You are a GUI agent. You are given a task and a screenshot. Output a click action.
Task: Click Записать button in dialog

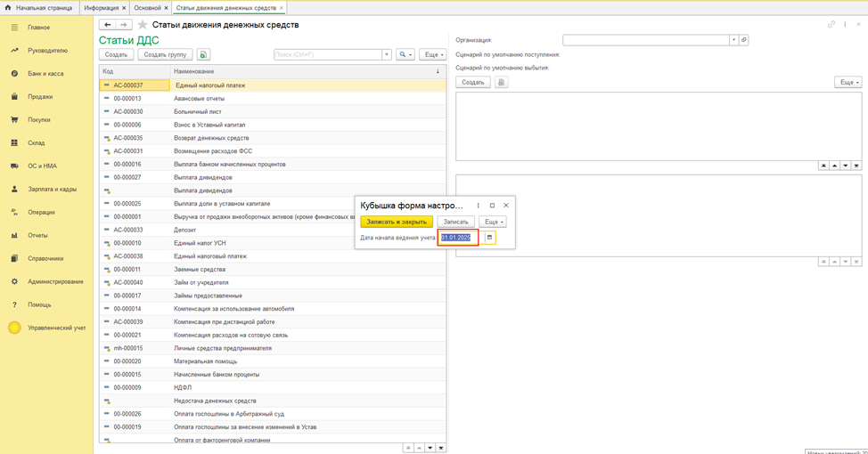[x=455, y=222]
